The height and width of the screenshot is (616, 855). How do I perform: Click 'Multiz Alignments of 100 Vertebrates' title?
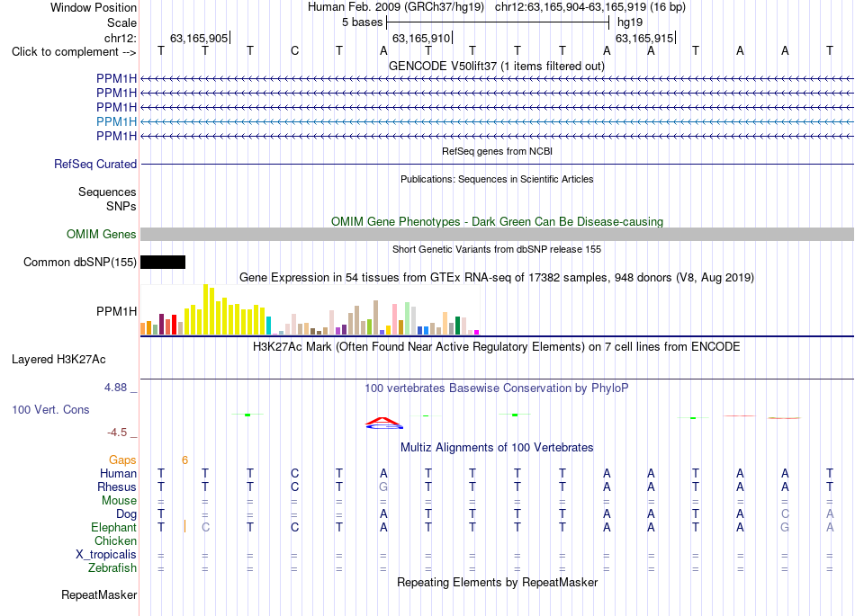497,448
